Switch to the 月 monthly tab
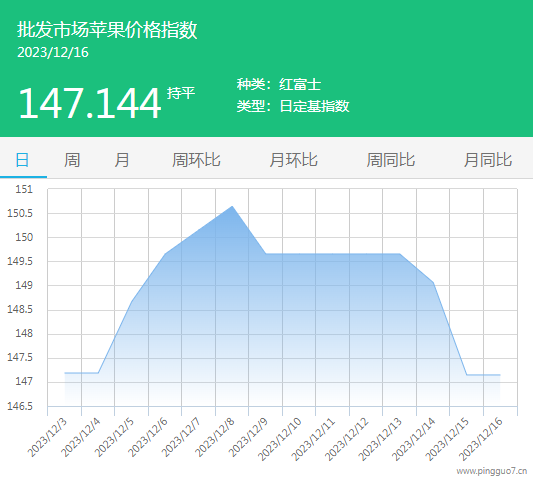The image size is (533, 480). point(122,160)
